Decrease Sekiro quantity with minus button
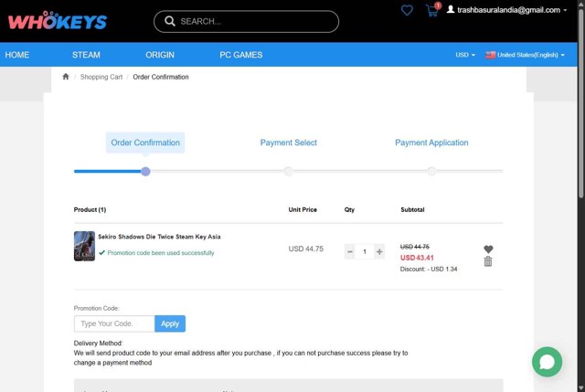The image size is (585, 392). click(x=349, y=252)
